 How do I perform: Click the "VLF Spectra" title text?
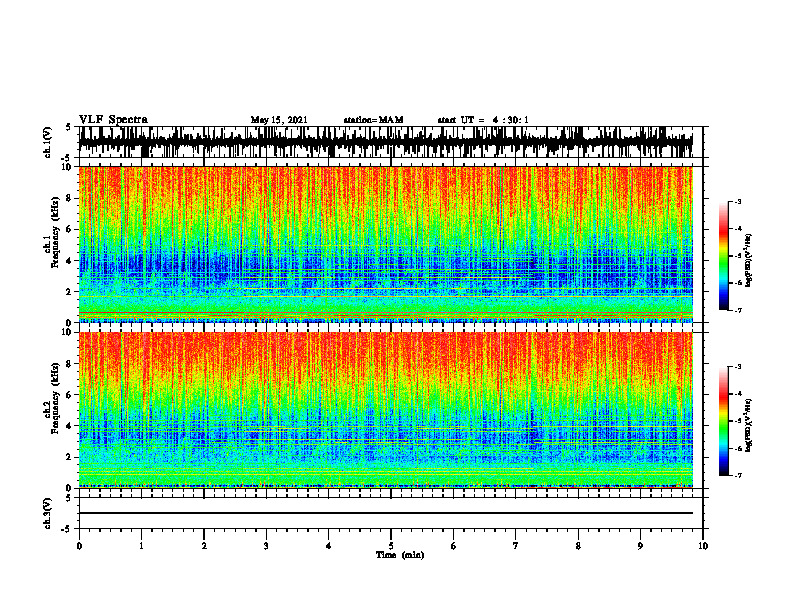pos(113,120)
